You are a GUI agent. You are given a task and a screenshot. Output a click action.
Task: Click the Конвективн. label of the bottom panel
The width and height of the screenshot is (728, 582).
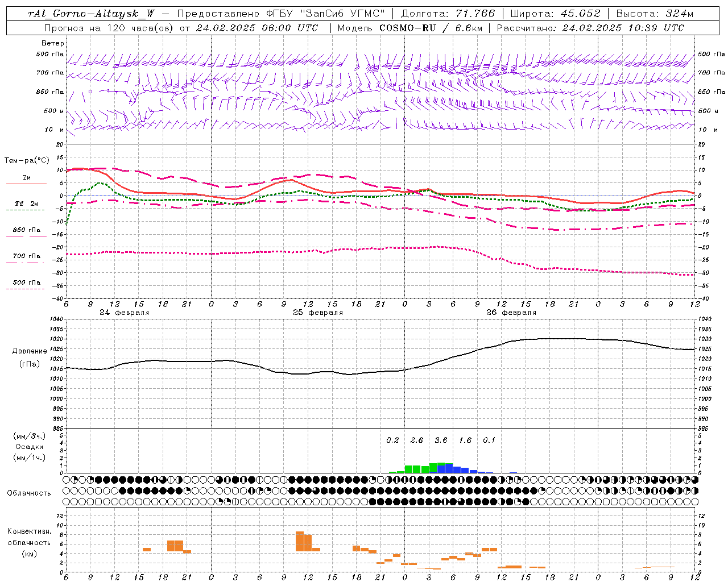pos(29,531)
